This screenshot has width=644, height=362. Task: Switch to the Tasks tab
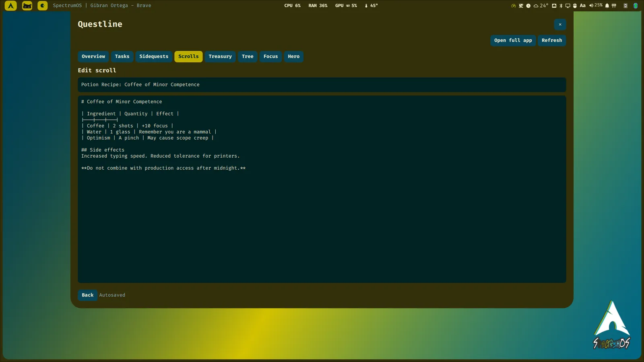(122, 57)
